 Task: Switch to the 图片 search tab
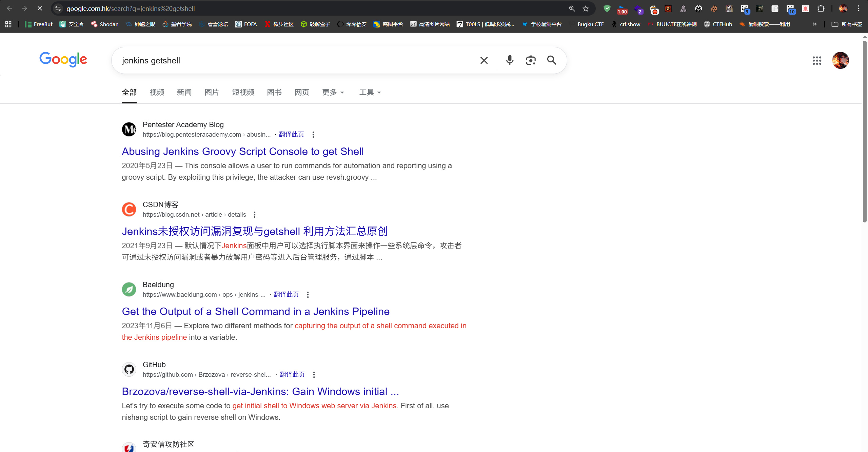[212, 92]
